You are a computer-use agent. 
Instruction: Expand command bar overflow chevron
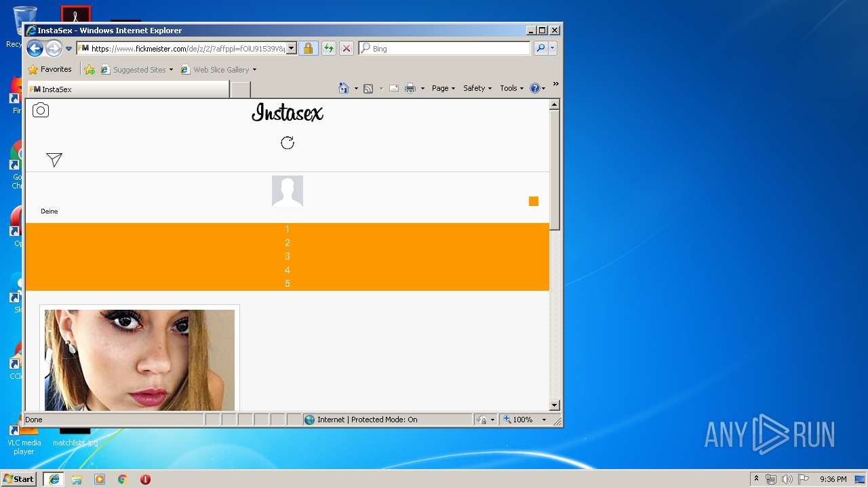click(x=555, y=85)
